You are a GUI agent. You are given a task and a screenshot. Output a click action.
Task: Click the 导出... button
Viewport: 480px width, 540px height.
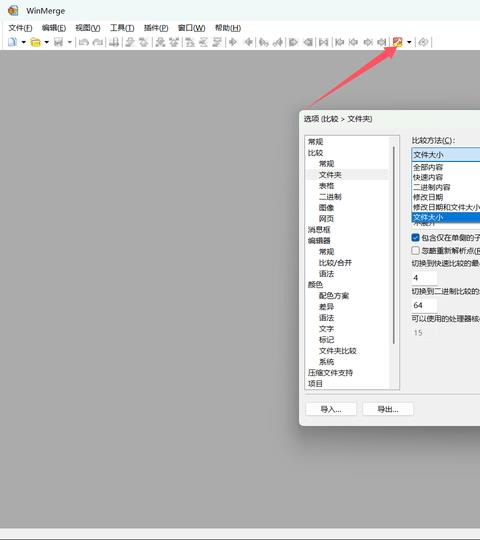pyautogui.click(x=388, y=409)
